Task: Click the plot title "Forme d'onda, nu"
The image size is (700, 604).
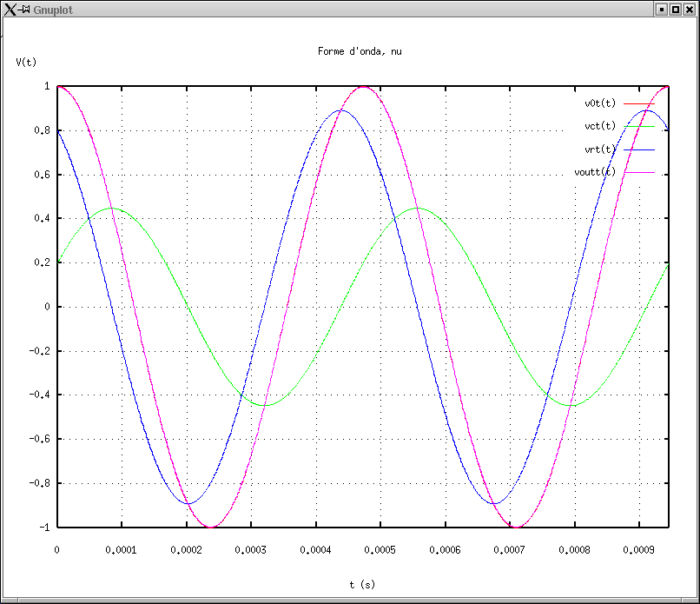Action: [360, 51]
